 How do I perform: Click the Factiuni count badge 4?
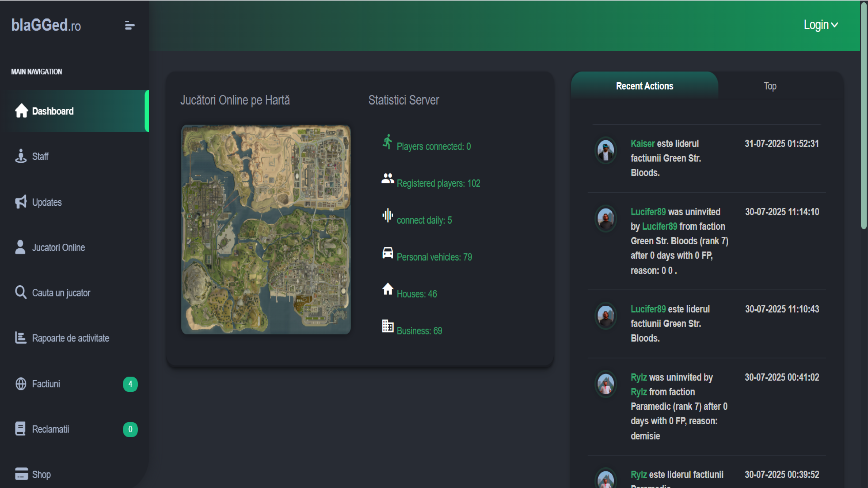tap(130, 384)
